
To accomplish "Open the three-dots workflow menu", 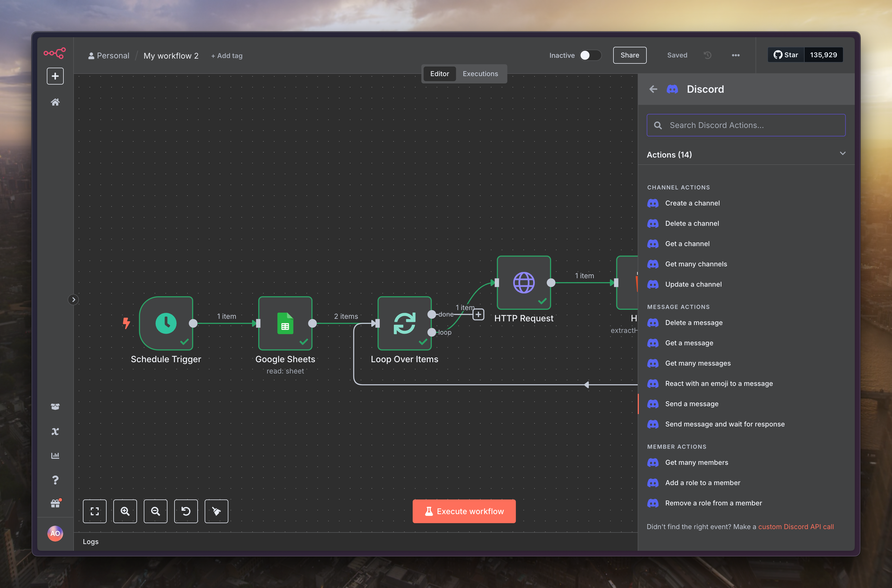I will click(736, 55).
